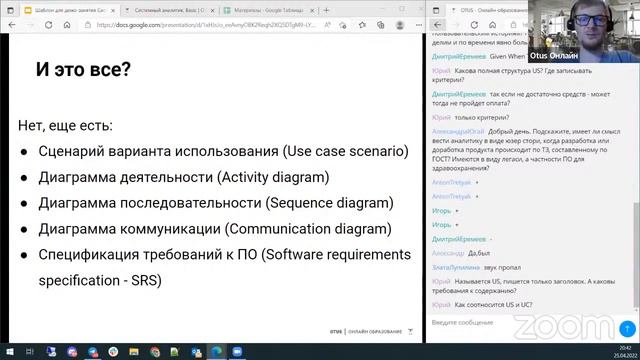
Task: Click the "Да,был" chat message
Action: [x=479, y=253]
